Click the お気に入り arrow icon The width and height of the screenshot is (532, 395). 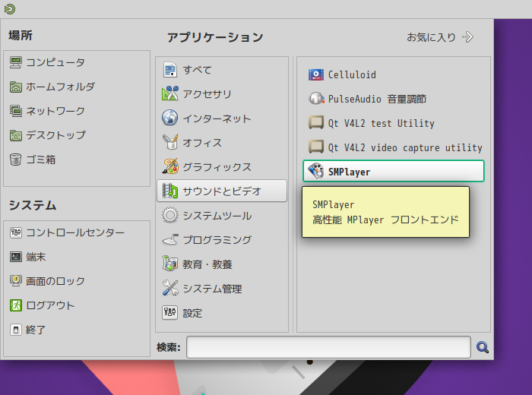[x=467, y=37]
